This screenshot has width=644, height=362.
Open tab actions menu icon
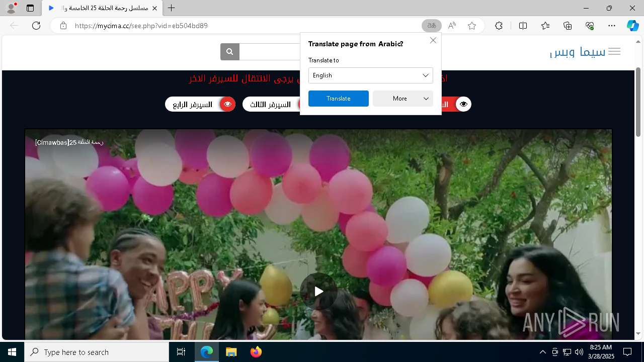(30, 8)
